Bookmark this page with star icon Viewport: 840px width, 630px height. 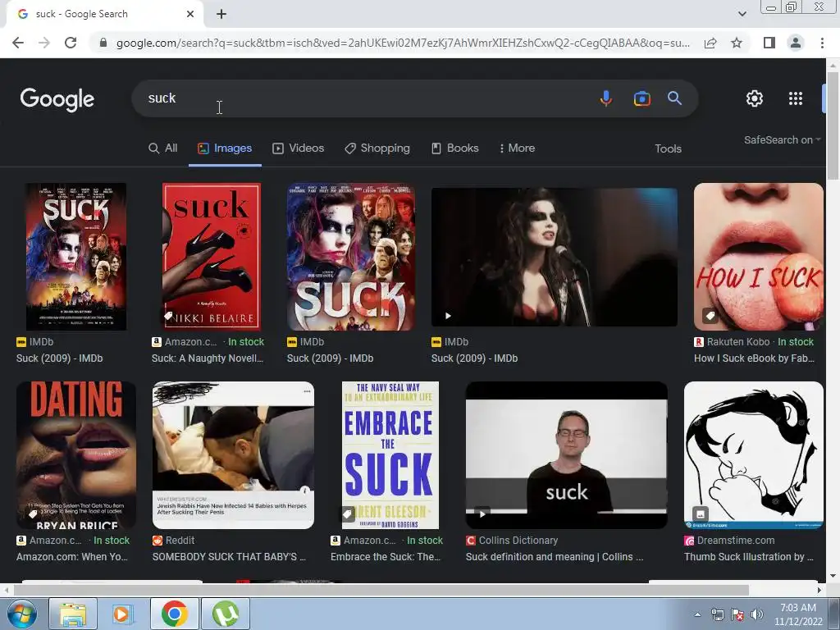tap(737, 43)
